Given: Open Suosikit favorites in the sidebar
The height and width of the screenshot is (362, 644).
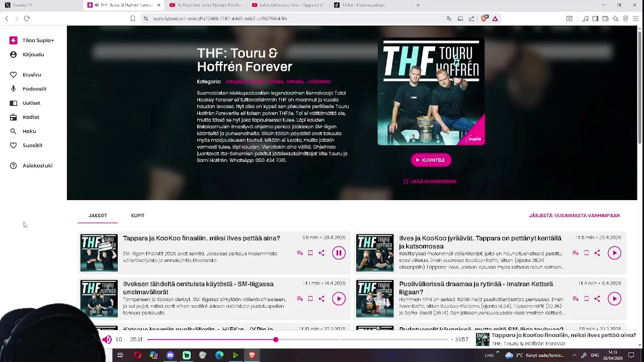Looking at the screenshot, I should pos(26,145).
